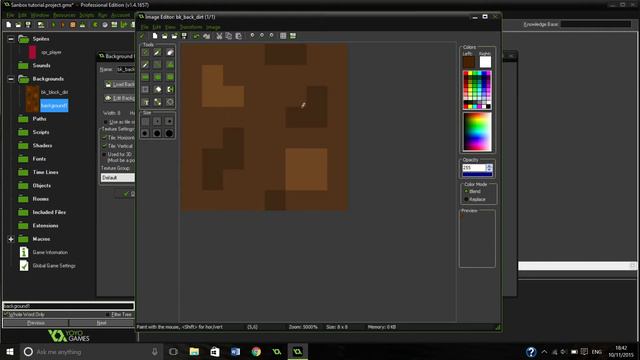The height and width of the screenshot is (360, 640).
Task: Select the rounded rectangle tool
Action: [x=170, y=77]
